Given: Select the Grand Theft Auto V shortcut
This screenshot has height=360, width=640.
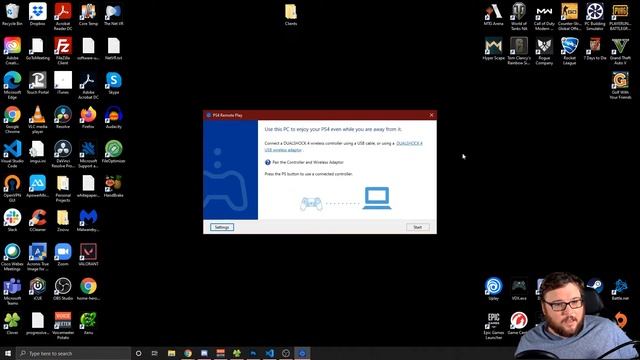Looking at the screenshot, I should pyautogui.click(x=620, y=51).
